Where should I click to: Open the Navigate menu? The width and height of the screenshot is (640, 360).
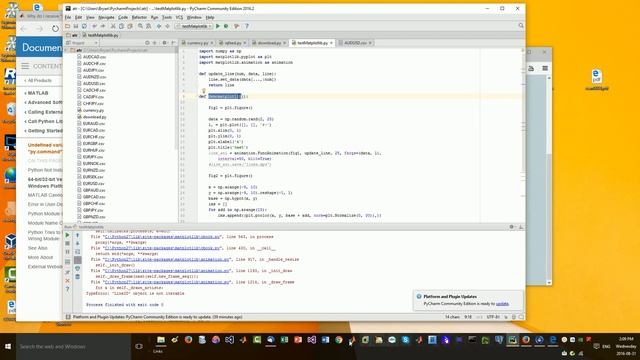[106, 18]
